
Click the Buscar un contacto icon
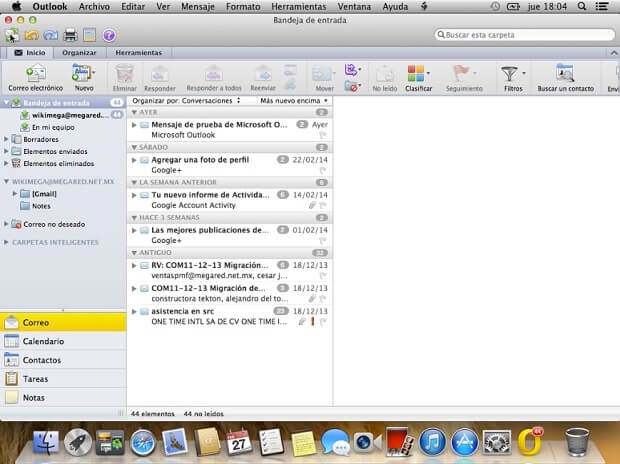(x=565, y=73)
